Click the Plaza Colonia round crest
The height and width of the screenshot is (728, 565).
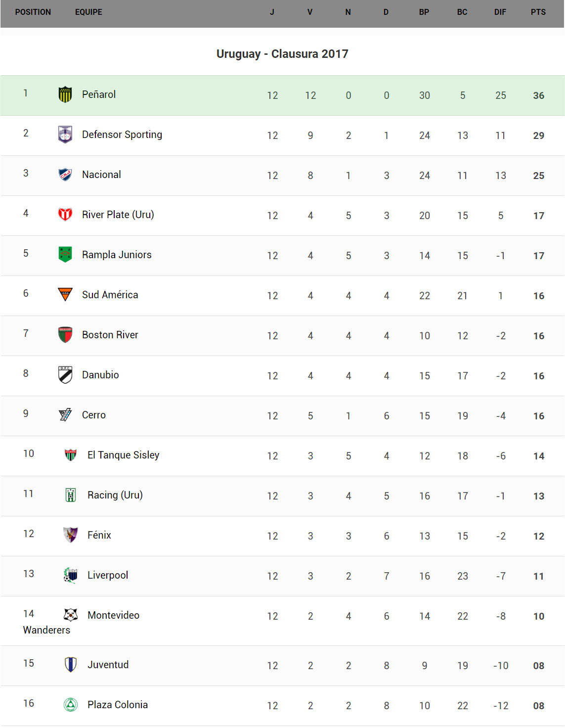point(71,705)
